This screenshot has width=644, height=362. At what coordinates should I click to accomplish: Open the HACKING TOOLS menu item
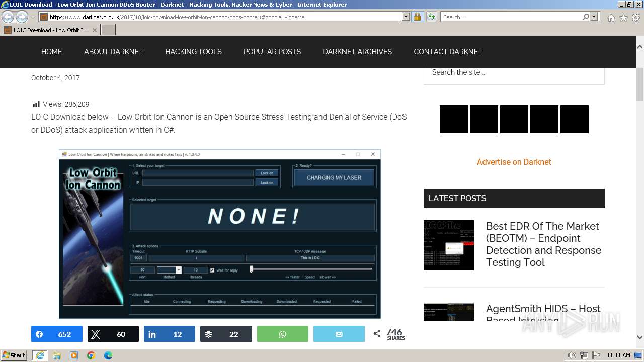pos(193,52)
